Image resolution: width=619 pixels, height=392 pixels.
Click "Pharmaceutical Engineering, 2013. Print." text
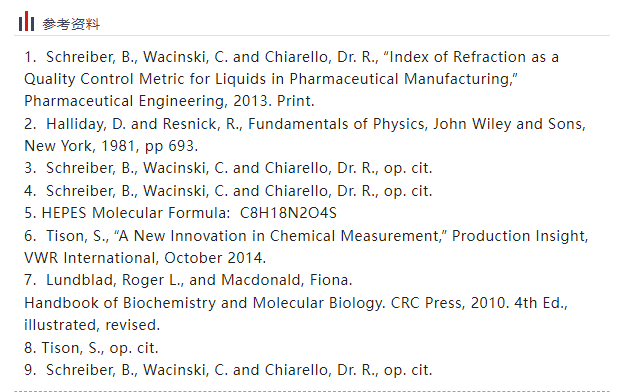pyautogui.click(x=169, y=101)
